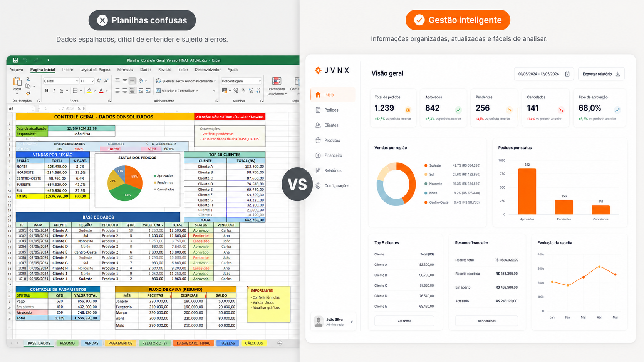The image size is (644, 362).
Task: Click the percent style icon
Action: 236,91
